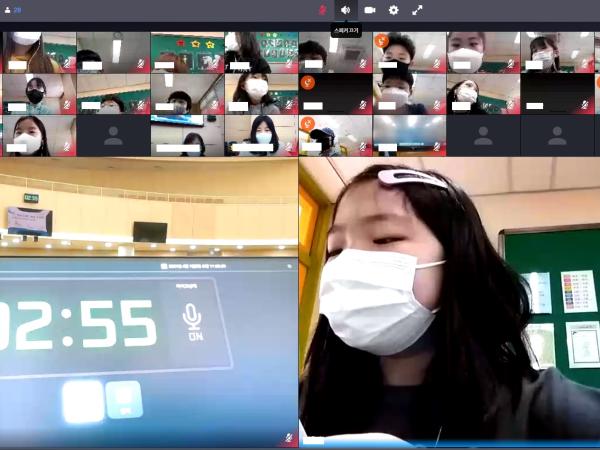Turn off the speaker using the speaker icon
600x450 pixels.
tap(345, 10)
